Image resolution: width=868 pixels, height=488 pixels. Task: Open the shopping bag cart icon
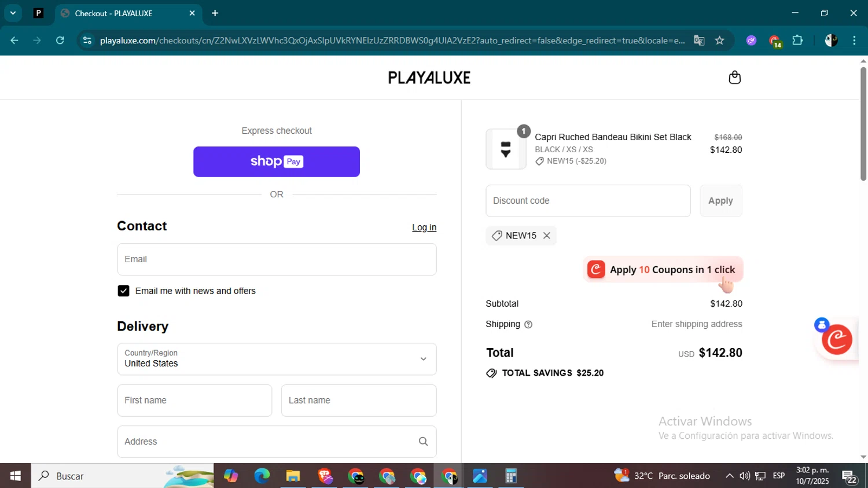click(734, 78)
